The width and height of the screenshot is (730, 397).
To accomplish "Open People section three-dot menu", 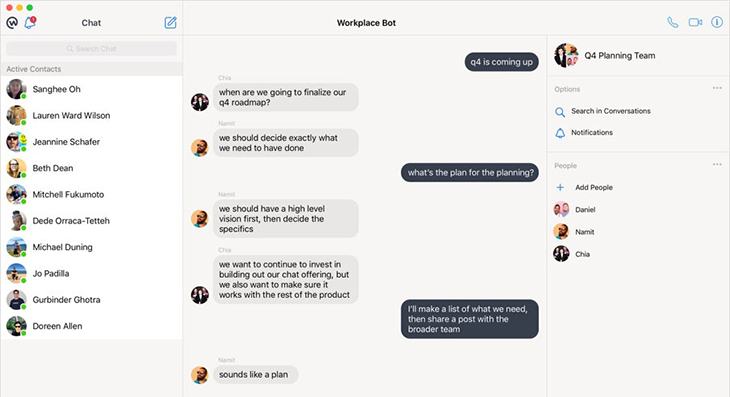I will 717,164.
